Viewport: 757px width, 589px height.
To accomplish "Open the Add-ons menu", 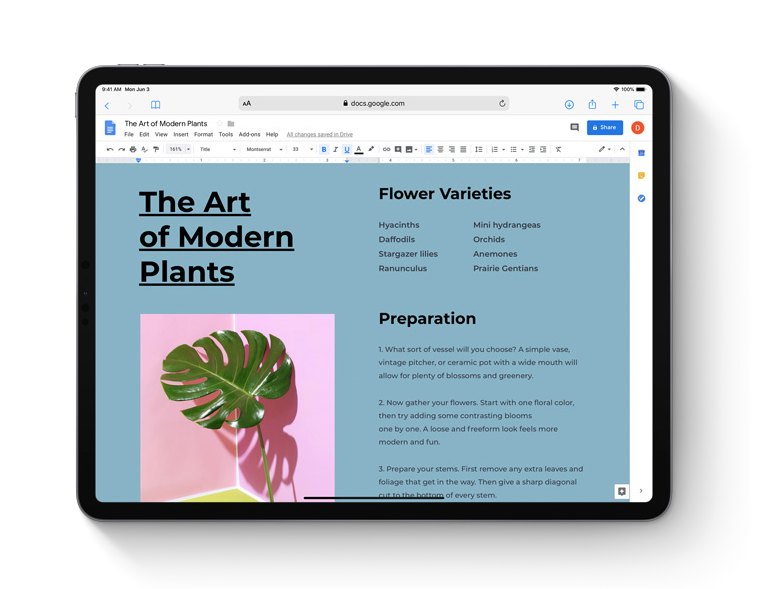I will click(250, 135).
